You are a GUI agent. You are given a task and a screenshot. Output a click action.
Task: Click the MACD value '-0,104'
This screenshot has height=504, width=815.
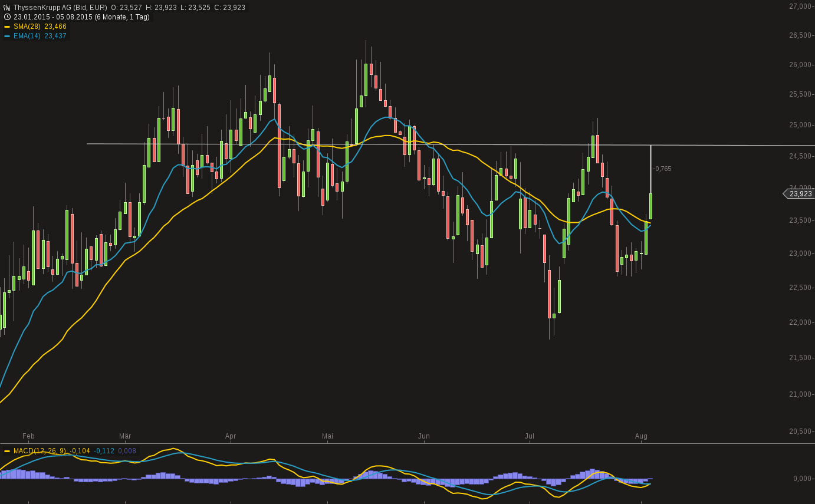tap(80, 451)
